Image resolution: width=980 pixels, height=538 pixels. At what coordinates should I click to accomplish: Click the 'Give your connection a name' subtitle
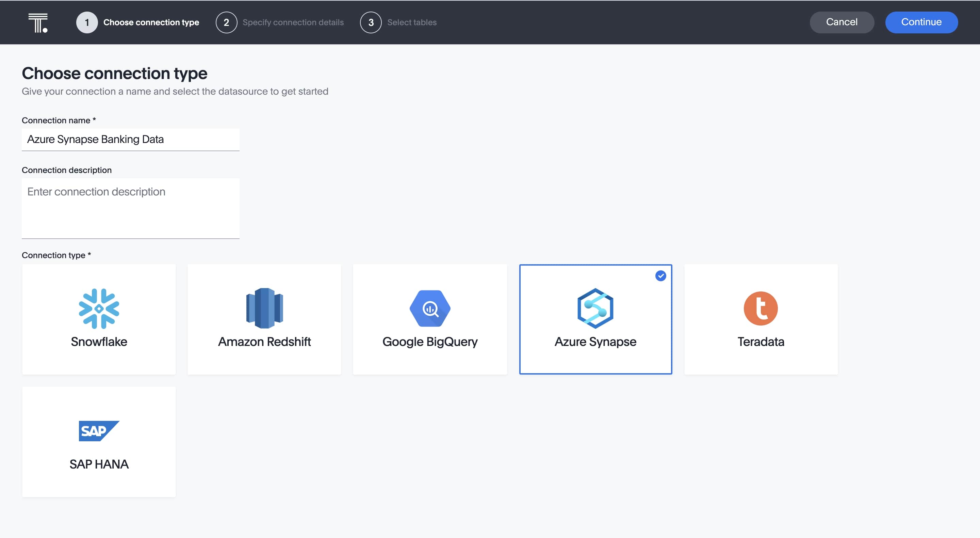point(175,91)
